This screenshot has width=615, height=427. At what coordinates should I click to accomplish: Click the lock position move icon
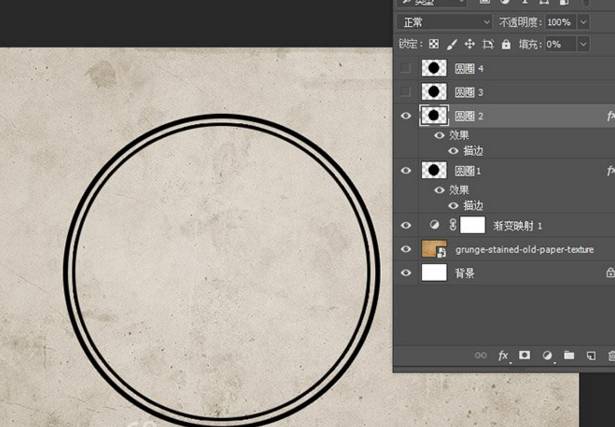point(469,44)
